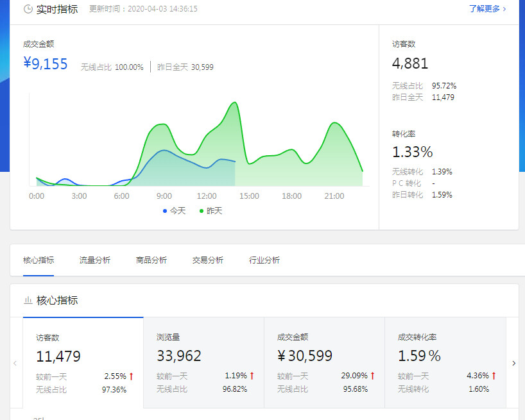This screenshot has width=525, height=420.
Task: Go to the 行业分析 tab
Action: coord(264,260)
